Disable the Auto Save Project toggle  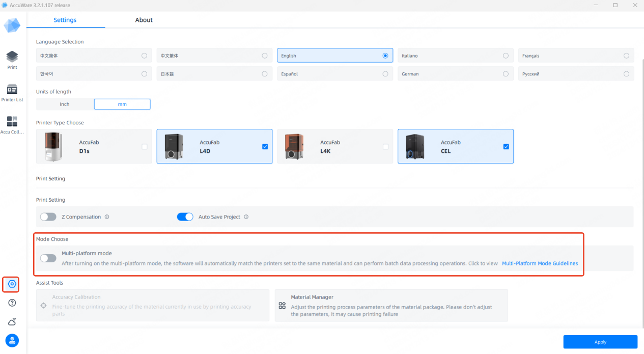click(x=185, y=217)
